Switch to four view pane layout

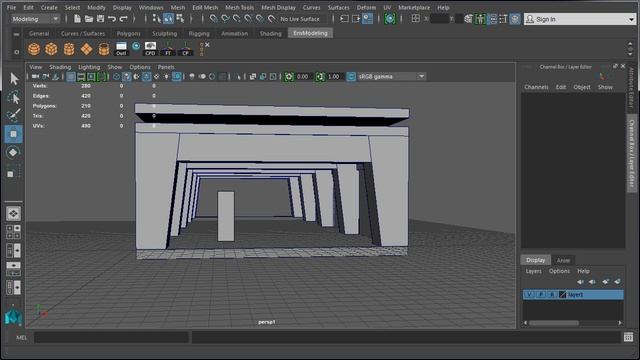pos(13,231)
